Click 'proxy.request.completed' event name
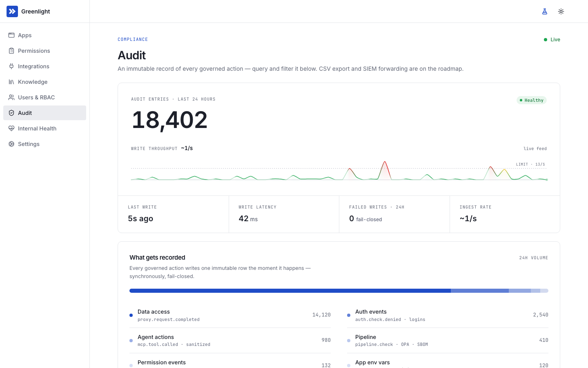Viewport: 588px width, 368px height. (169, 320)
